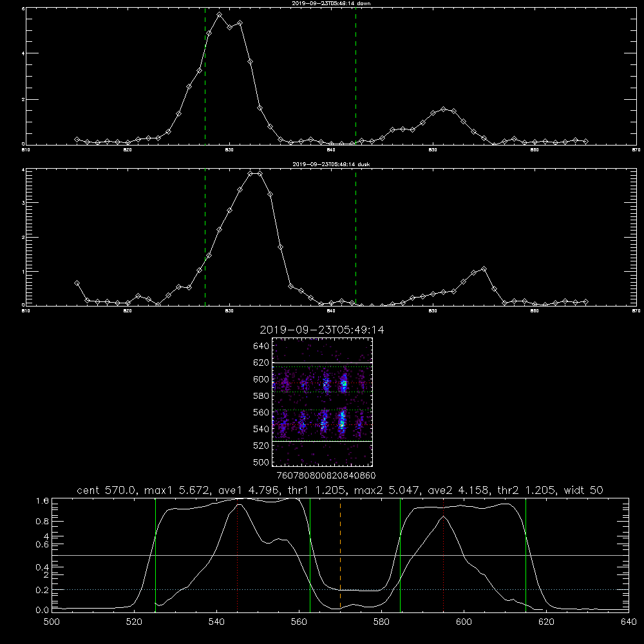Click the 0.8 label on the bottom plot y-axis
The width and height of the screenshot is (644, 644).
43,521
